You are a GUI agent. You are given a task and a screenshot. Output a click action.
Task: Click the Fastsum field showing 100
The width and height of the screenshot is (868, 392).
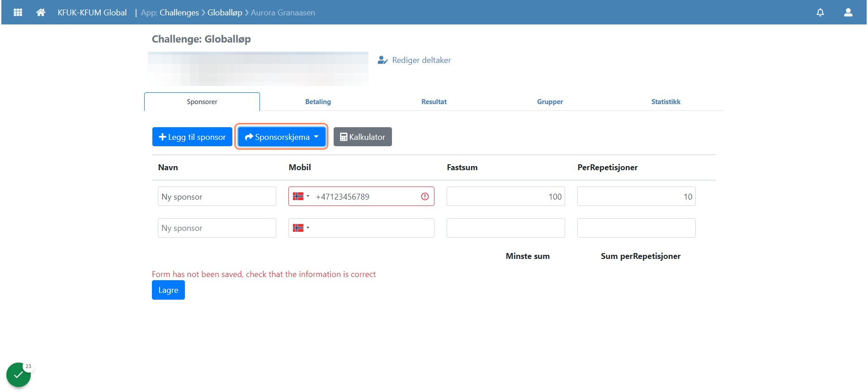click(x=506, y=196)
